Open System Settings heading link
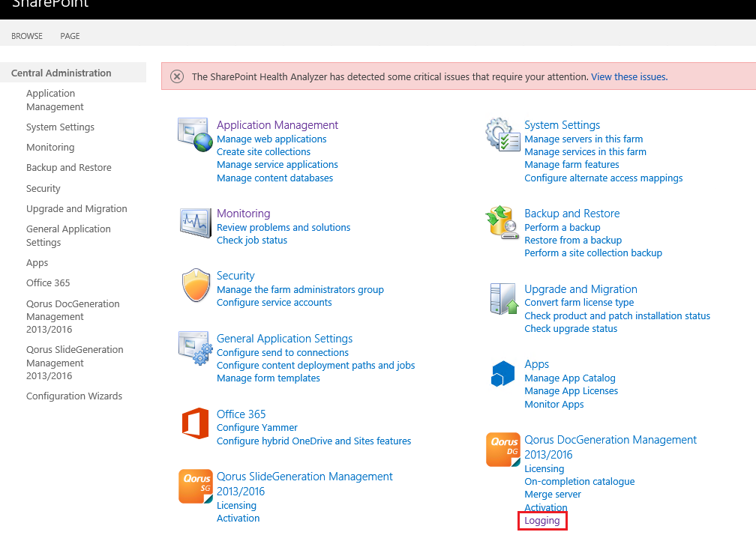Image resolution: width=756 pixels, height=550 pixels. pyautogui.click(x=562, y=124)
